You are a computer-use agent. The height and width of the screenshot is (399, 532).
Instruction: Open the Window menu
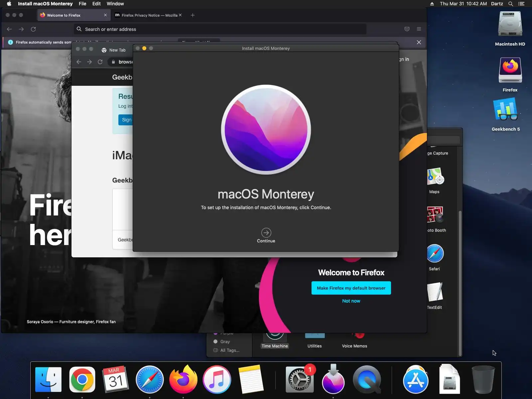coord(115,4)
